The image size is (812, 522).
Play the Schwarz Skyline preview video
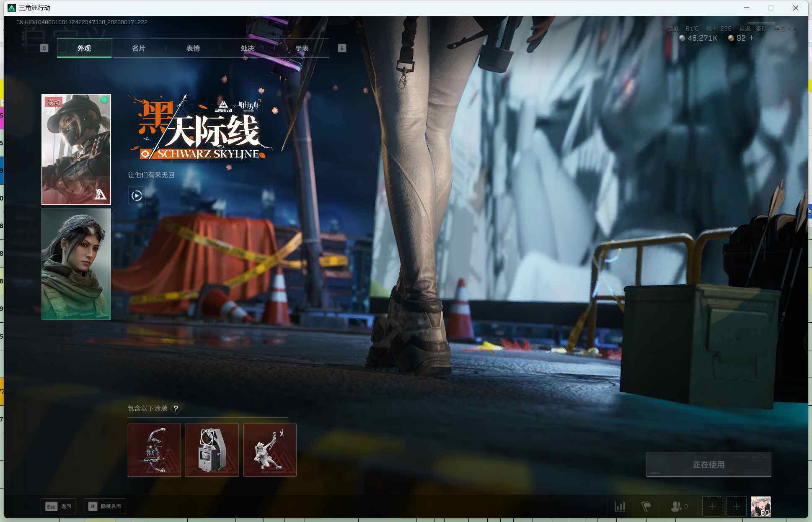[137, 195]
